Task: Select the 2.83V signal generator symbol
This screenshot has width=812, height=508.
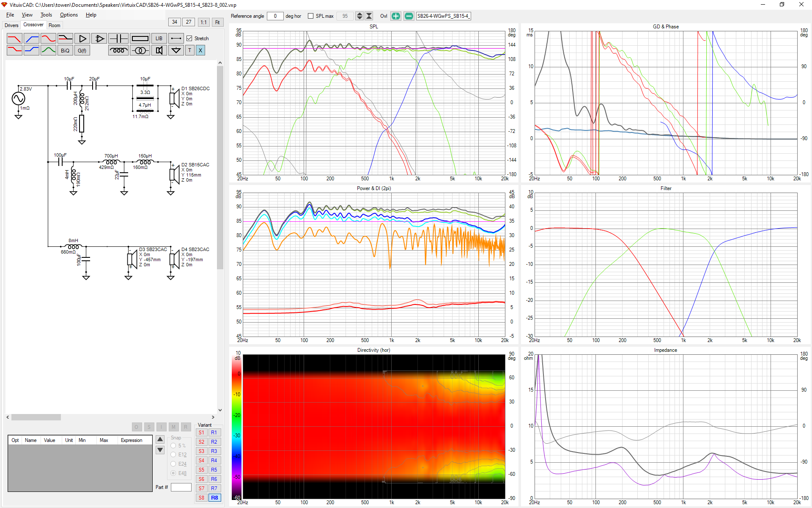Action: 18,99
